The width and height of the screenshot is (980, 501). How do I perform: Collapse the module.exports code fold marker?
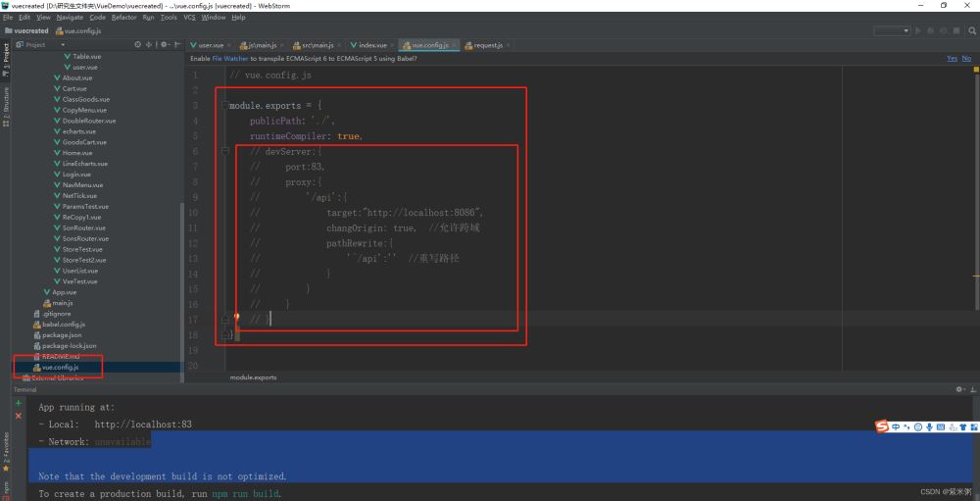point(224,105)
